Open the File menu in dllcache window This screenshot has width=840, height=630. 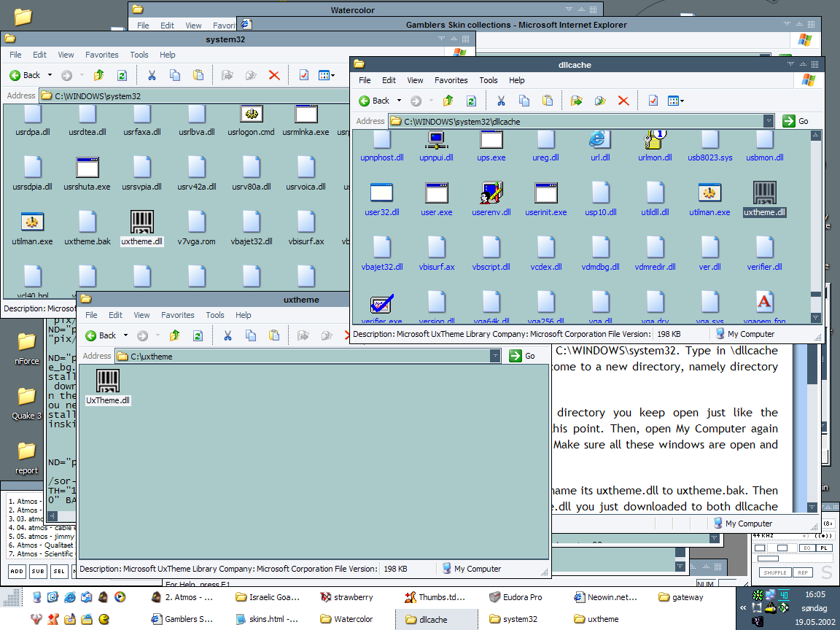coord(365,80)
